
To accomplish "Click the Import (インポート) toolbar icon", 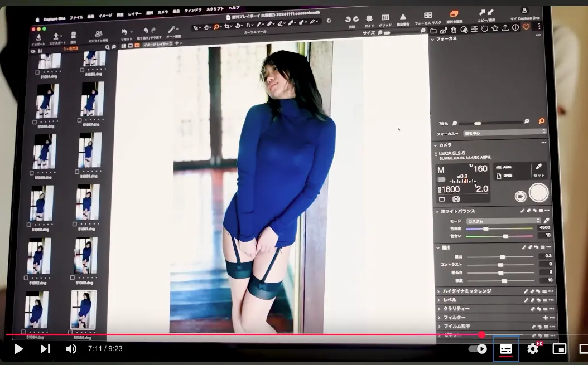I will coord(38,37).
